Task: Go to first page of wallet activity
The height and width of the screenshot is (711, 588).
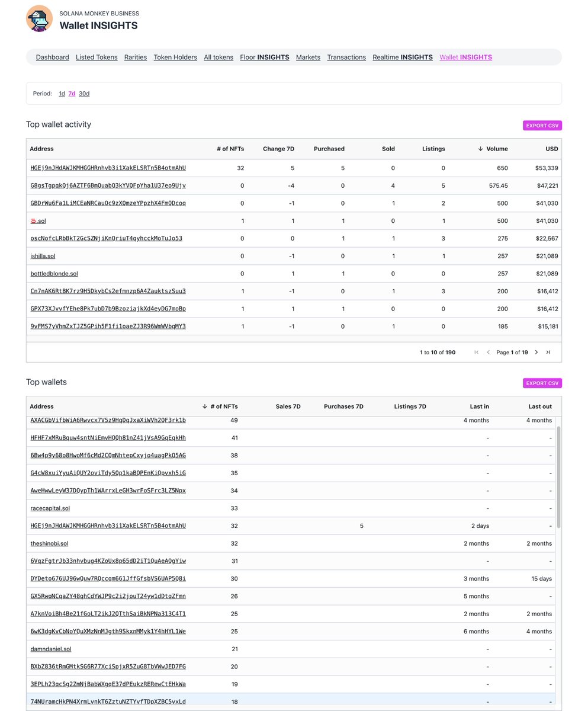Action: click(x=476, y=352)
